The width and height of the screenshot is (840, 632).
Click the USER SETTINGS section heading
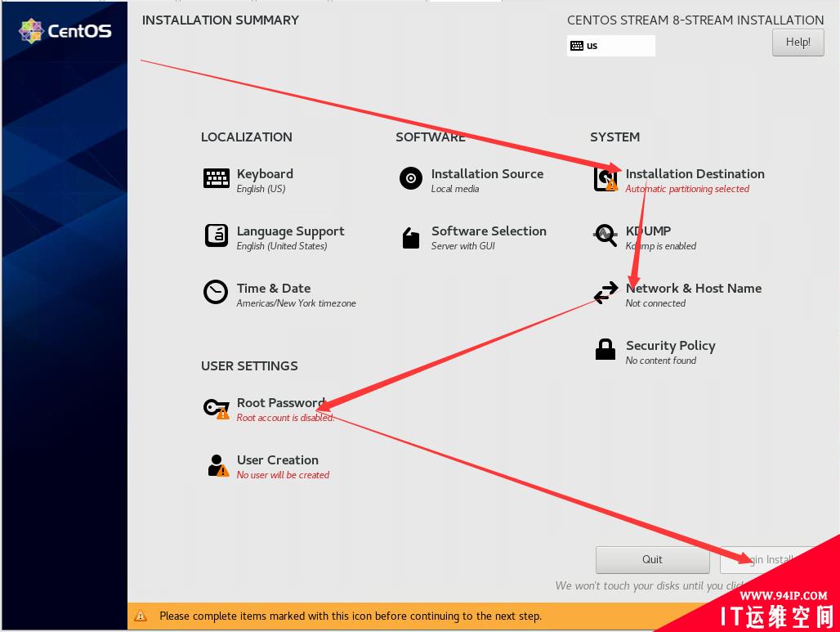coord(249,366)
